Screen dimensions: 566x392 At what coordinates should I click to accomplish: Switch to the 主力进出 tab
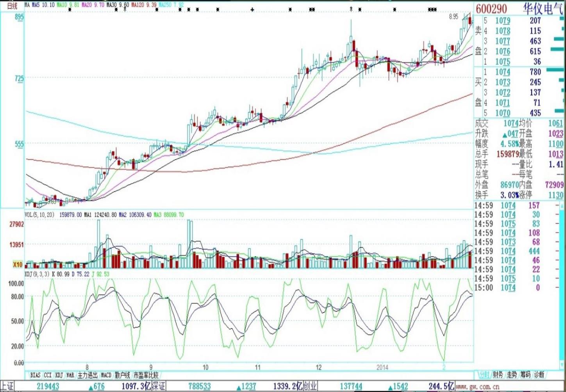coord(87,375)
